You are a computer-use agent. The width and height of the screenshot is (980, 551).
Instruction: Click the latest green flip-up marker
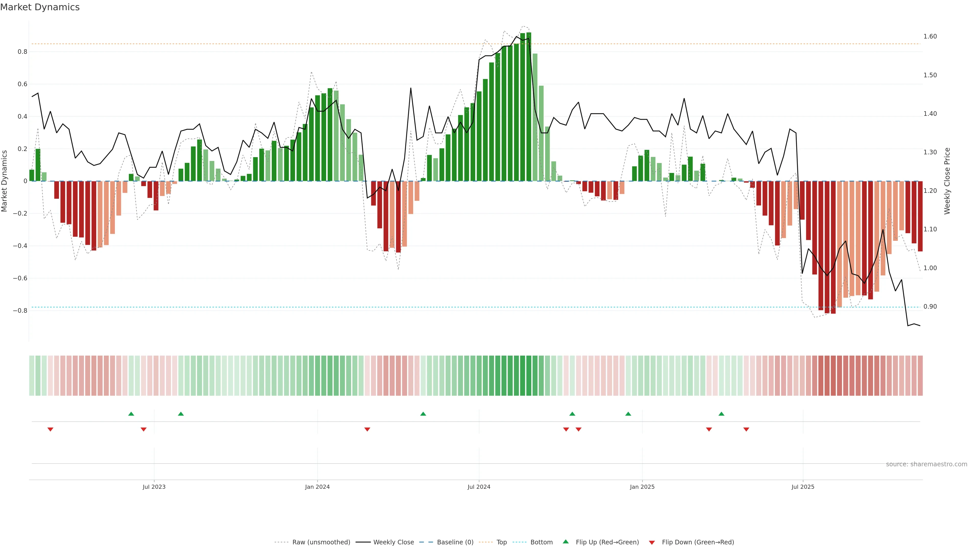(x=721, y=414)
